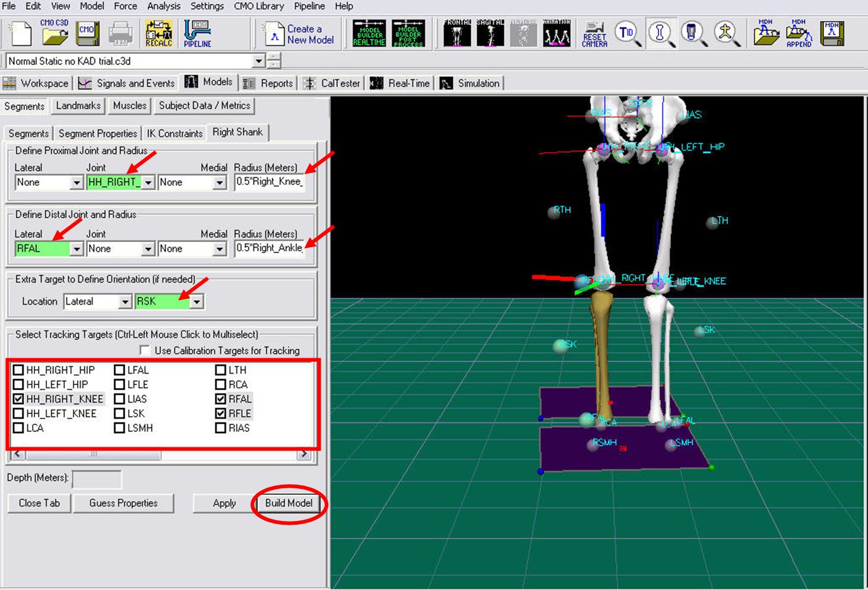Launch Model Builder Post Process
This screenshot has width=868, height=590.
[x=408, y=33]
